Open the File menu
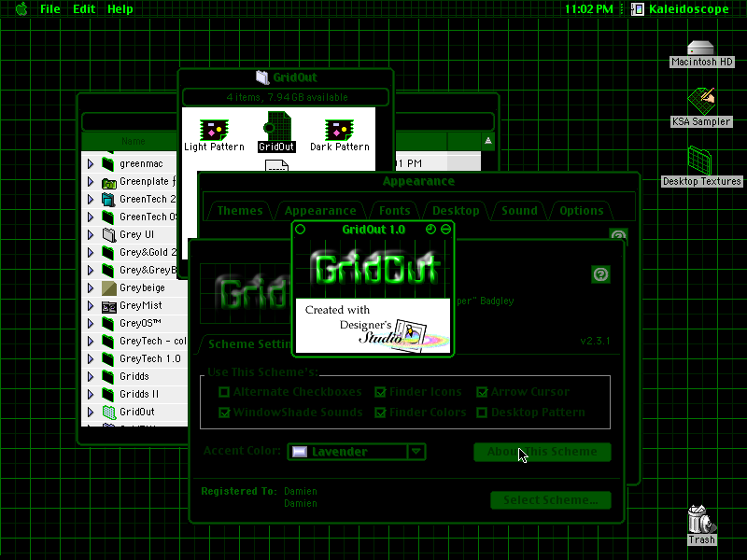This screenshot has width=747, height=560. point(50,8)
